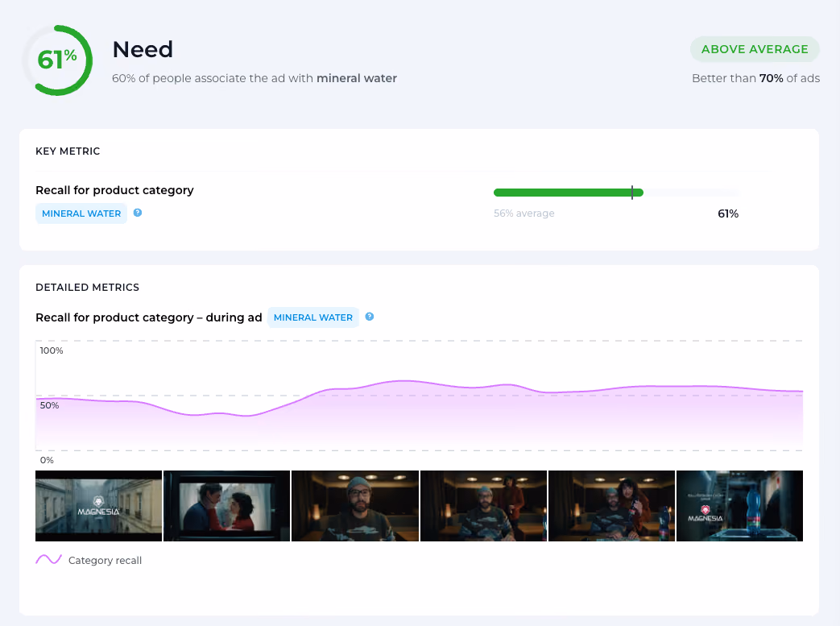This screenshot has width=840, height=626.
Task: Click 'Recall for product category' key metric title
Action: coord(114,190)
